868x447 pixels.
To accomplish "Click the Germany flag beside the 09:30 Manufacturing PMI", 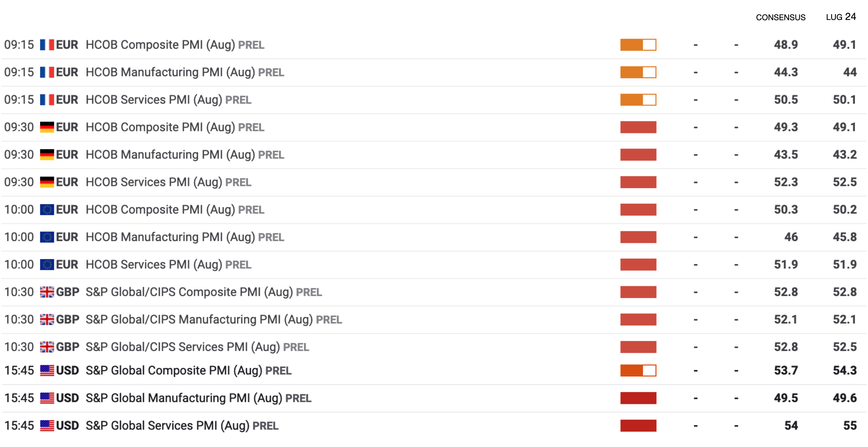I will [47, 155].
